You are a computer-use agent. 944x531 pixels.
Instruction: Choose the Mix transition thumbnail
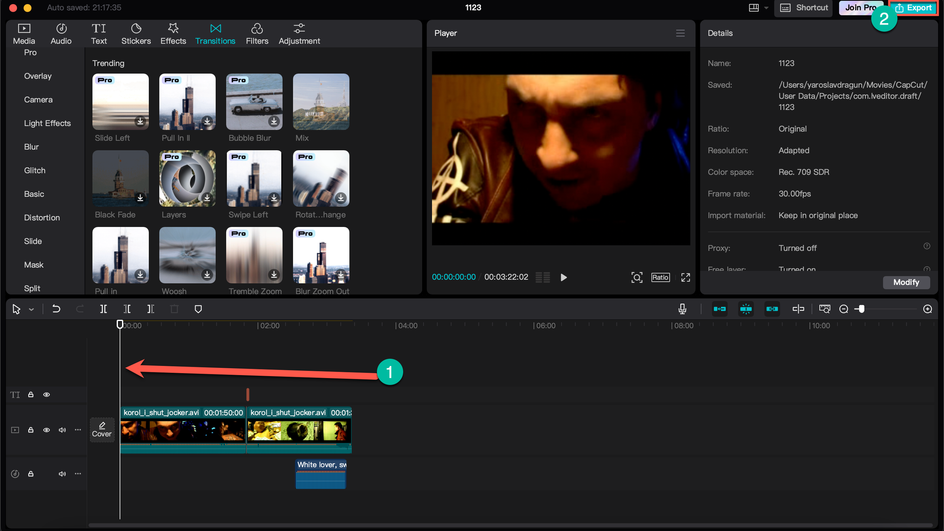click(321, 101)
